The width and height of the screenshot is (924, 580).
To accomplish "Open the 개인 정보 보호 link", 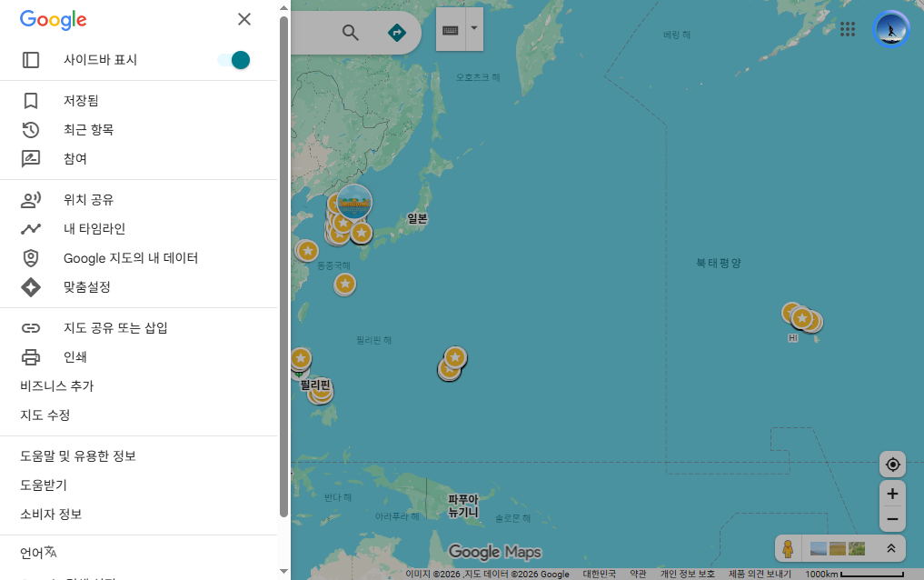I will click(x=687, y=574).
